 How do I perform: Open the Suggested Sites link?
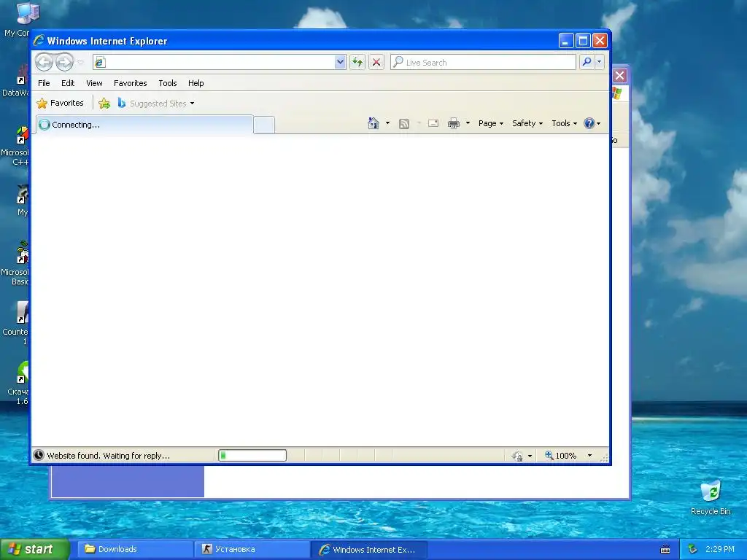(x=156, y=103)
